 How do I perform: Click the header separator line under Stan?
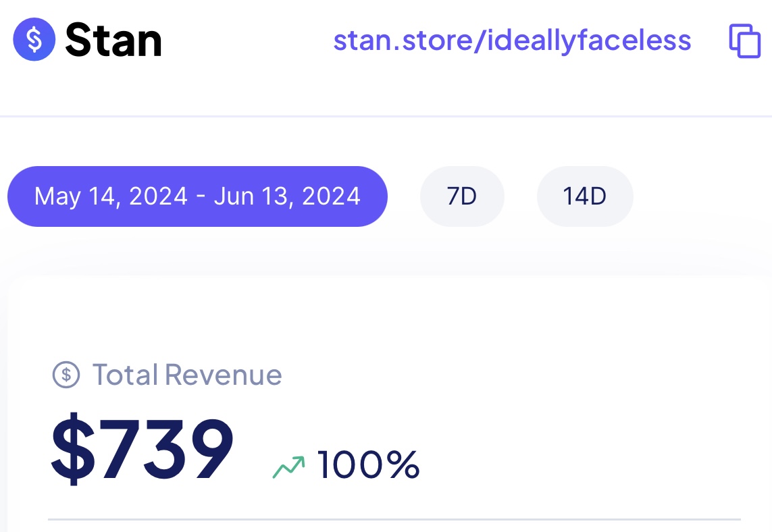click(x=386, y=116)
